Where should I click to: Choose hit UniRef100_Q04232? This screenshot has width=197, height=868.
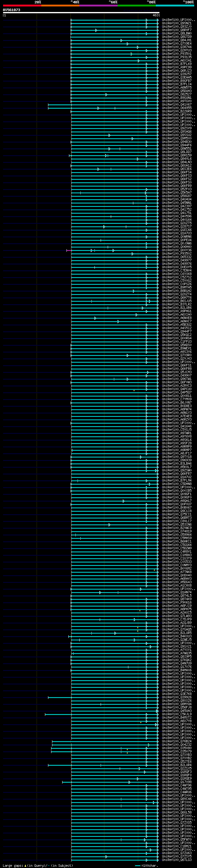(176, 745)
